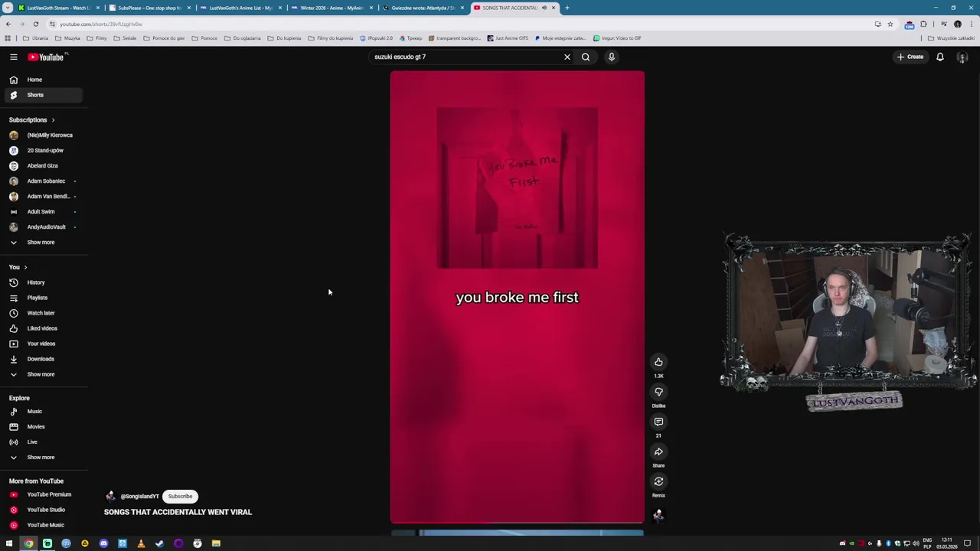Open YouTube notifications bell

click(940, 57)
